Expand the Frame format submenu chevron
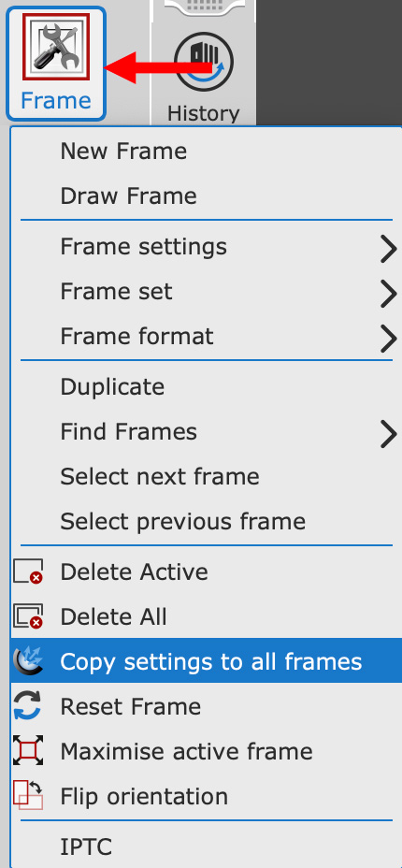This screenshot has width=402, height=868. coord(389,340)
